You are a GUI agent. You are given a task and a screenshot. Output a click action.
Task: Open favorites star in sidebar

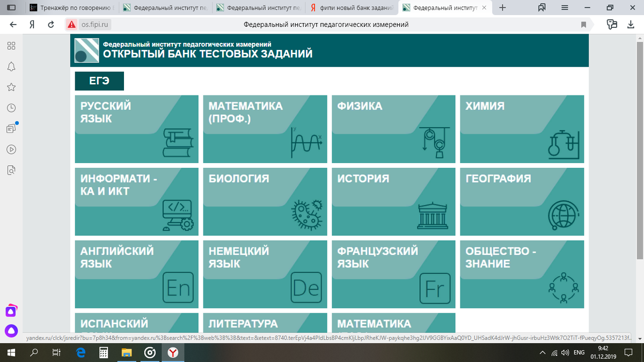click(x=11, y=87)
